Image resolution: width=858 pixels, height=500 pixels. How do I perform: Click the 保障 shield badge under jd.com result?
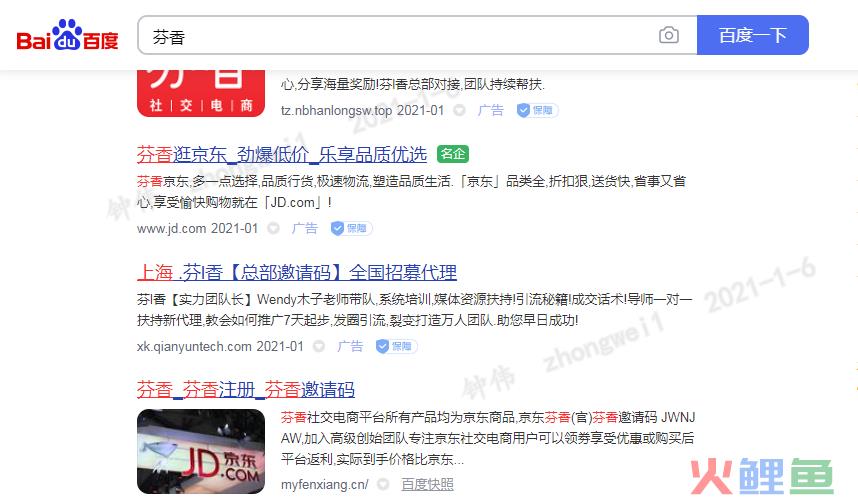pos(351,228)
